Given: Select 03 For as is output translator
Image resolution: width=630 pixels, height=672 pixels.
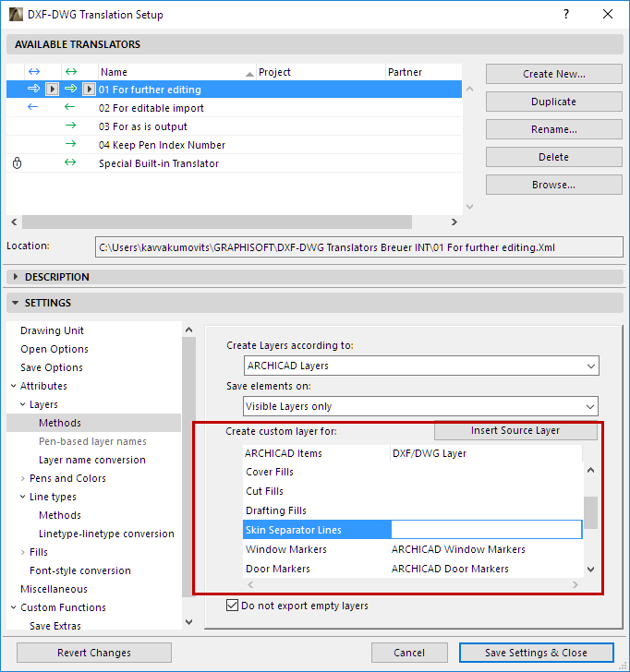Looking at the screenshot, I should [234, 126].
